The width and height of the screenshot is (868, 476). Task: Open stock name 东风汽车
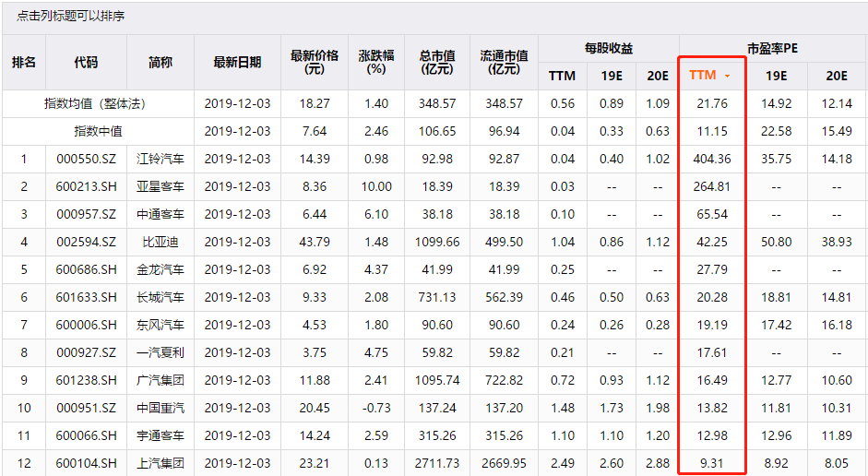(160, 325)
